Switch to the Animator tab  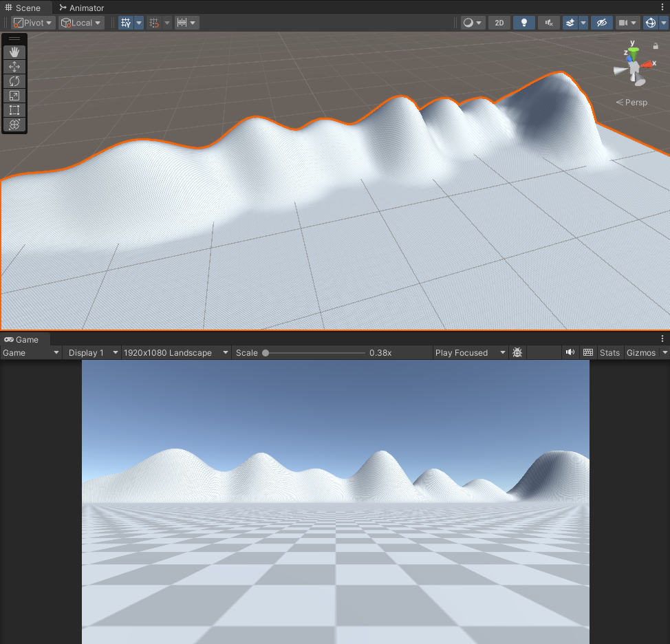pos(81,8)
